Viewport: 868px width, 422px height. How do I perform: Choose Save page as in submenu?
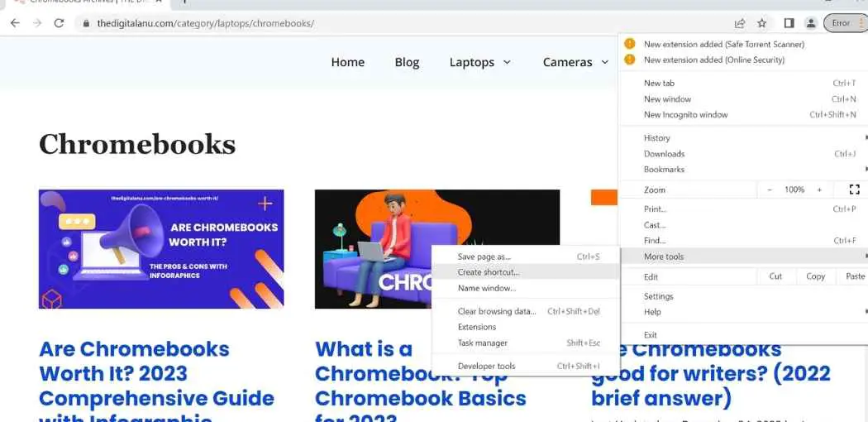pos(525,257)
